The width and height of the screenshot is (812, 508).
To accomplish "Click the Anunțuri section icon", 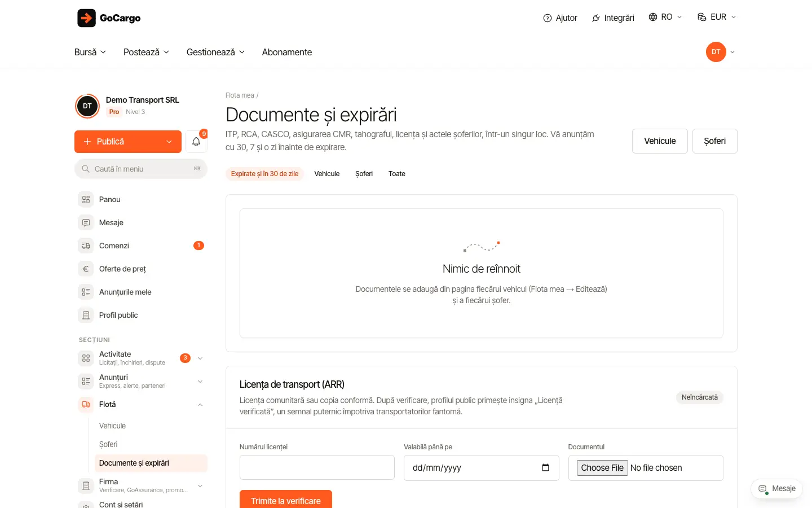I will pos(86,381).
